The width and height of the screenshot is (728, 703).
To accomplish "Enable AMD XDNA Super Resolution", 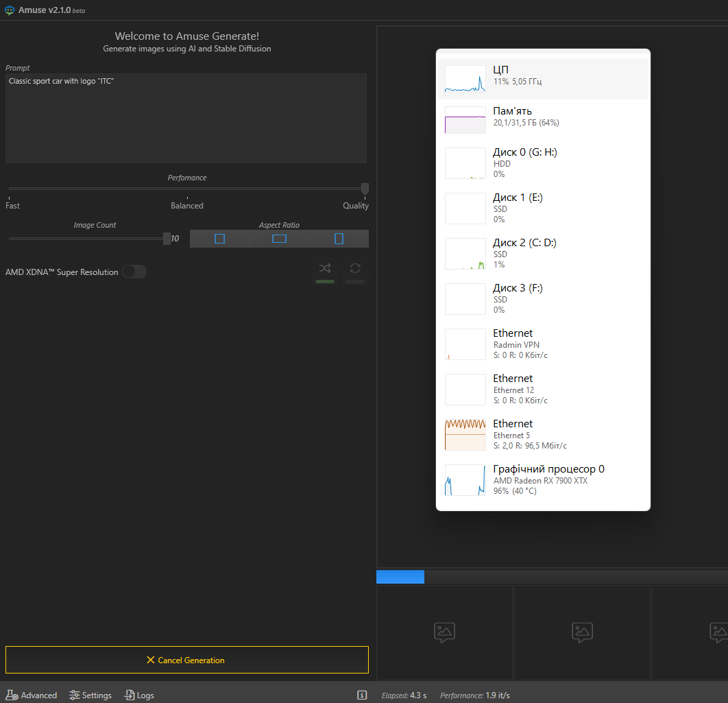I will point(134,272).
